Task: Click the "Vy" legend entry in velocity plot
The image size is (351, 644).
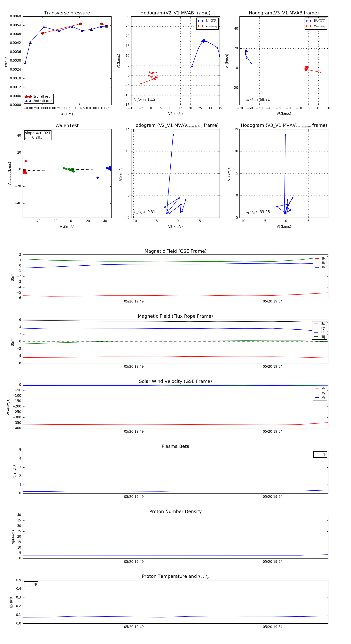Action: click(320, 393)
